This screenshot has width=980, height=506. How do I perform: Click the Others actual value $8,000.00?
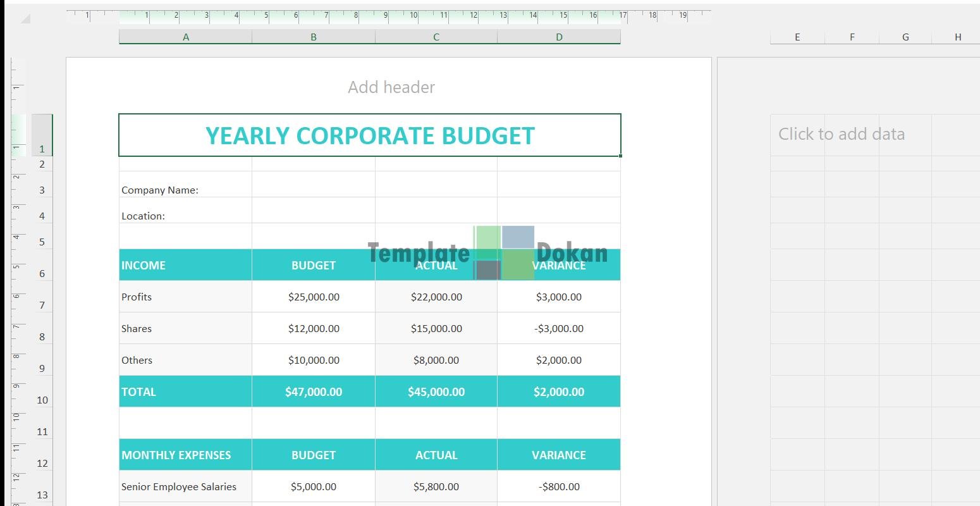[x=436, y=360]
